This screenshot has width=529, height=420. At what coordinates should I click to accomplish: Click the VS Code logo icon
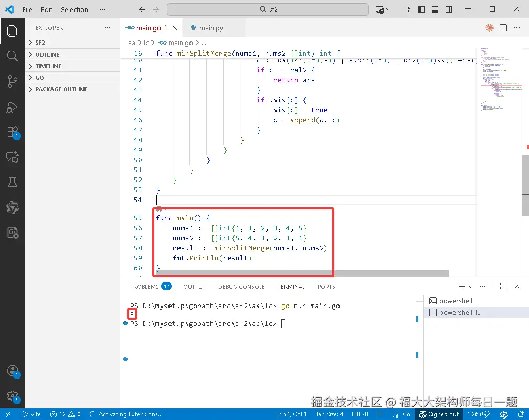(9, 9)
